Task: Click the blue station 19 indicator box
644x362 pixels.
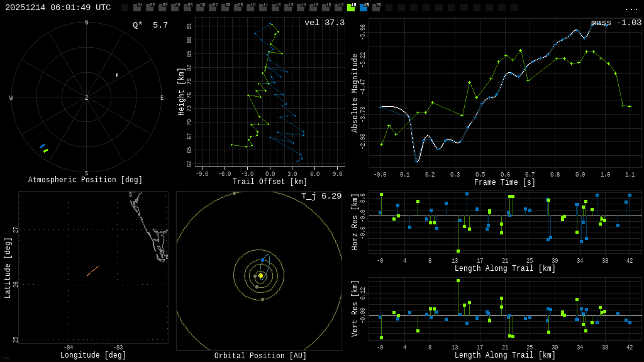Action: click(364, 8)
